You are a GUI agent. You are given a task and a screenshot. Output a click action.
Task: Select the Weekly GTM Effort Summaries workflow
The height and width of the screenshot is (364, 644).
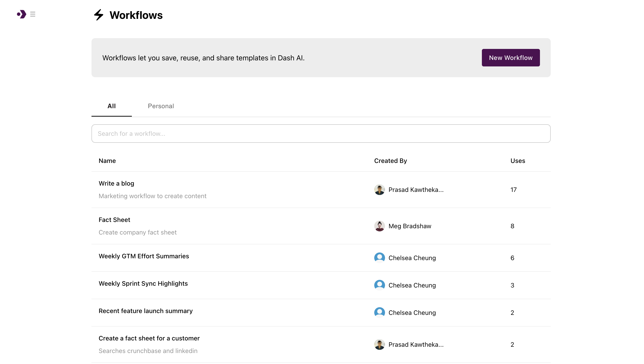point(144,256)
